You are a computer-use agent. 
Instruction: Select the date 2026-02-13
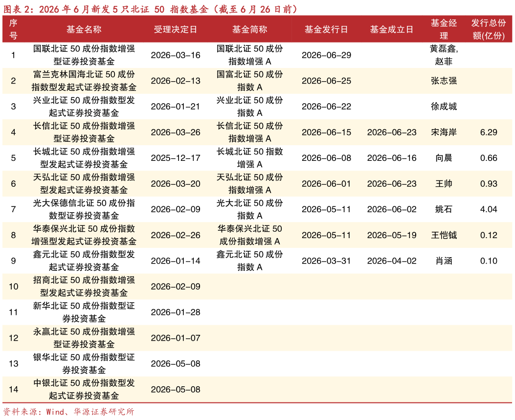(x=176, y=81)
